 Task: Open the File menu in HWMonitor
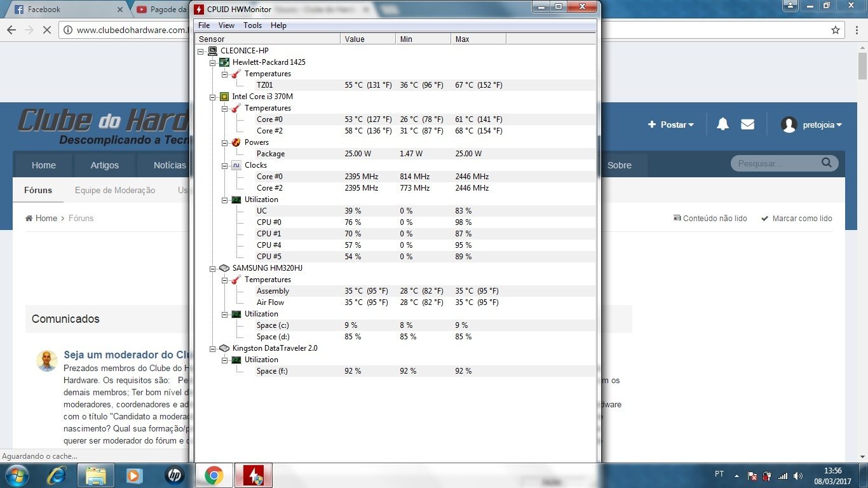[x=204, y=25]
